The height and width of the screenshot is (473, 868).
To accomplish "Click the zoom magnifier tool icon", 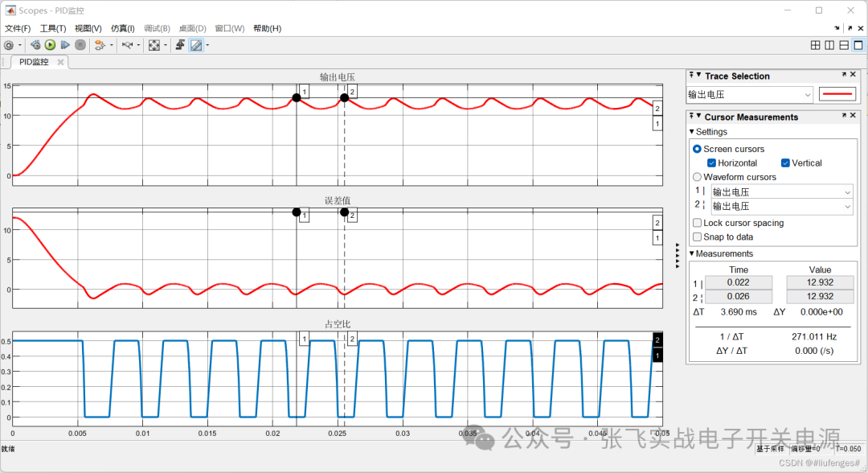I will pos(127,45).
